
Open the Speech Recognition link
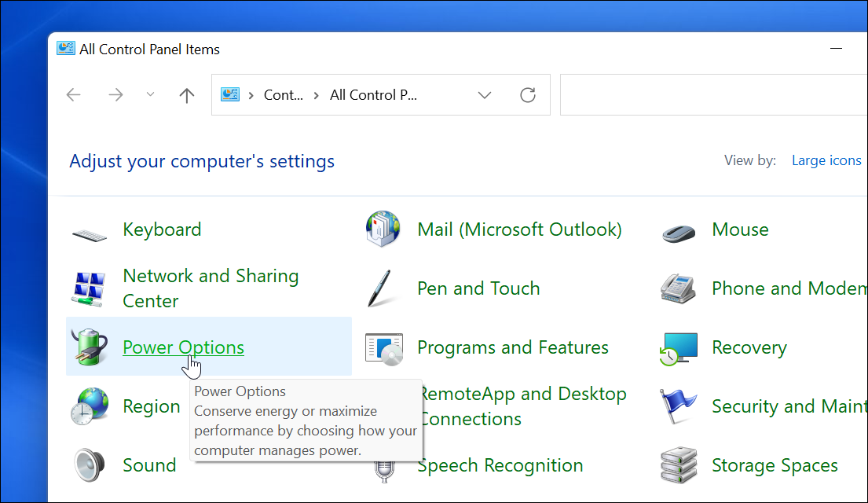(x=500, y=465)
